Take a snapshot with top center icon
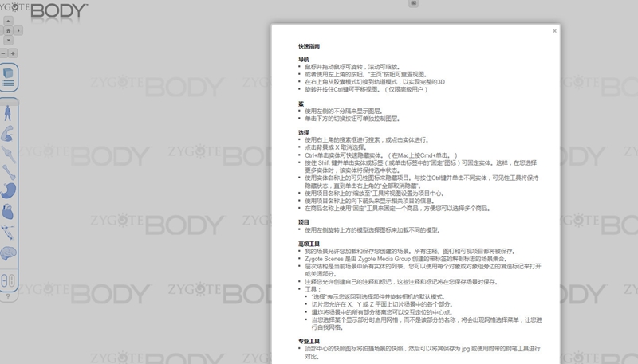This screenshot has height=364, width=638. [413, 3]
